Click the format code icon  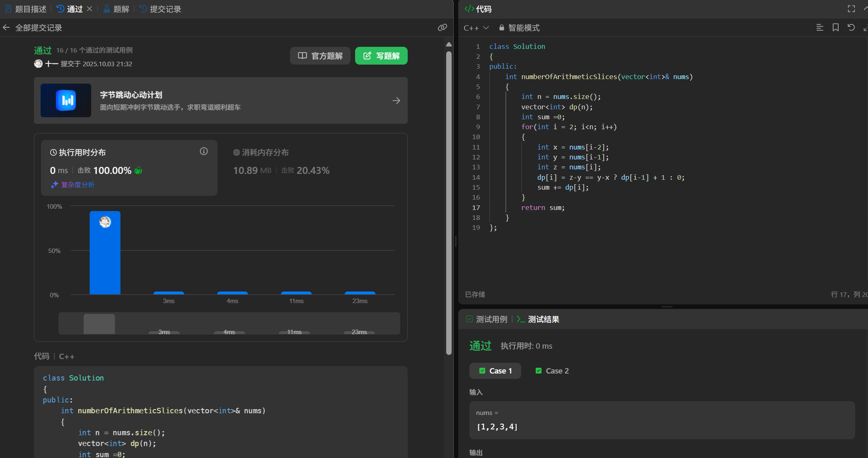820,27
